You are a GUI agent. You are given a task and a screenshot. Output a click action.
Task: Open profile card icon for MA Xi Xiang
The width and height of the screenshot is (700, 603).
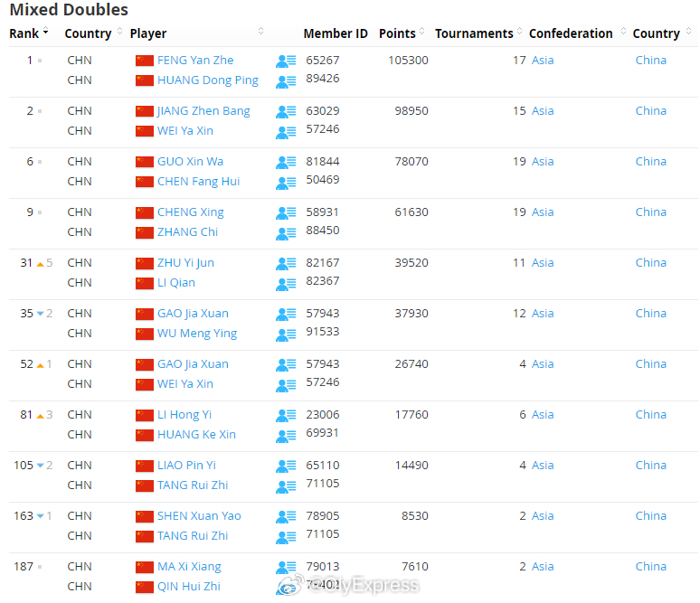(x=286, y=568)
